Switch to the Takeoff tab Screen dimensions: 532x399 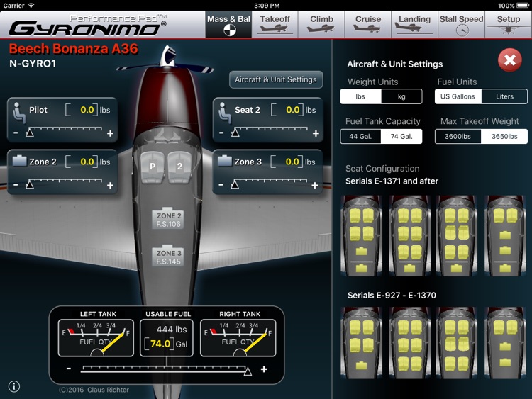[275, 24]
